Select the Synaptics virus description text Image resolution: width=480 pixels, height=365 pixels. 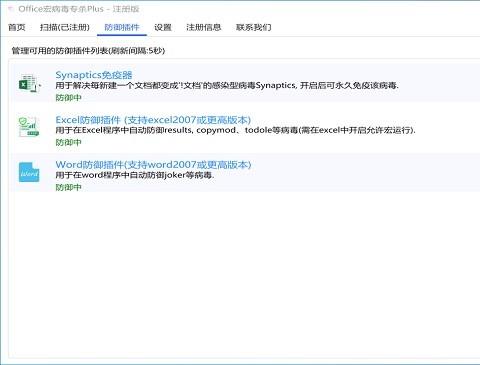coord(227,86)
